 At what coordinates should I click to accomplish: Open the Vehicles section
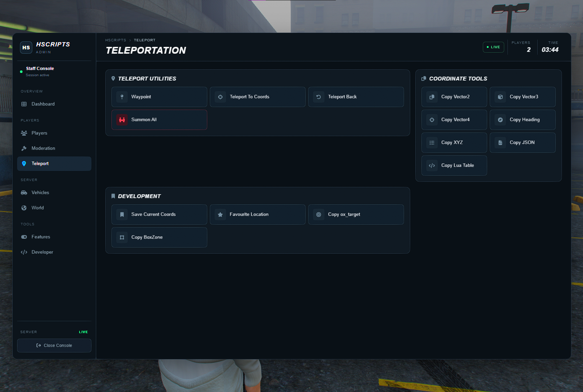(x=54, y=193)
